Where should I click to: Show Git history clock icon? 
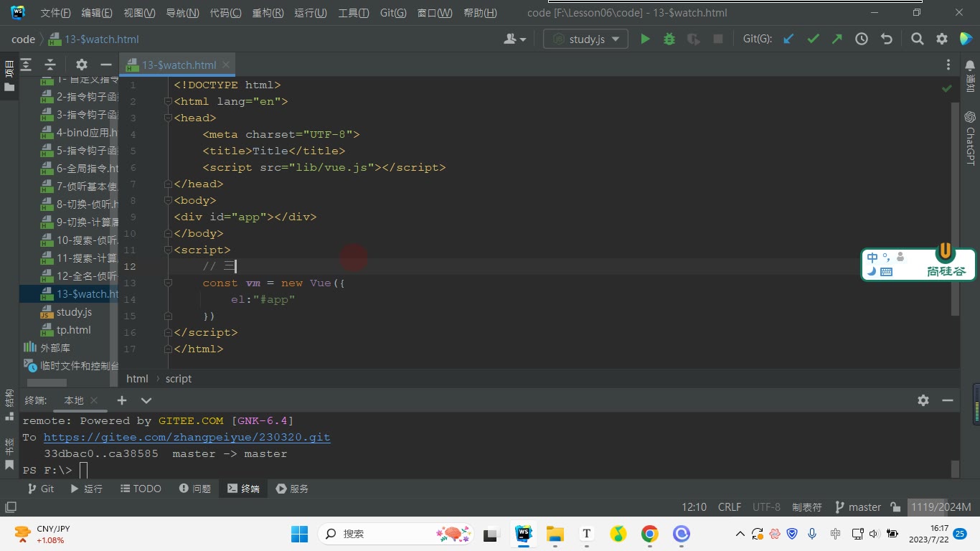(x=862, y=39)
